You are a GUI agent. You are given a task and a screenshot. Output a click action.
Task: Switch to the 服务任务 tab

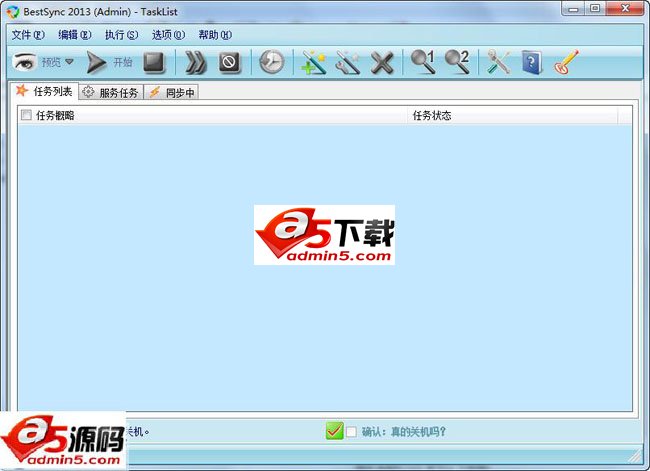tap(111, 92)
